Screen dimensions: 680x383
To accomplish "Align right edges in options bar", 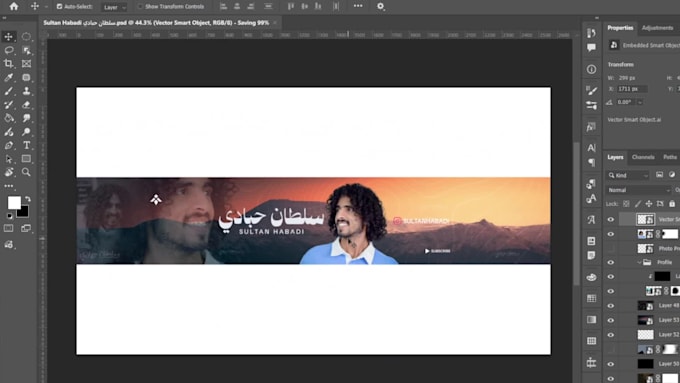I will tap(251, 7).
